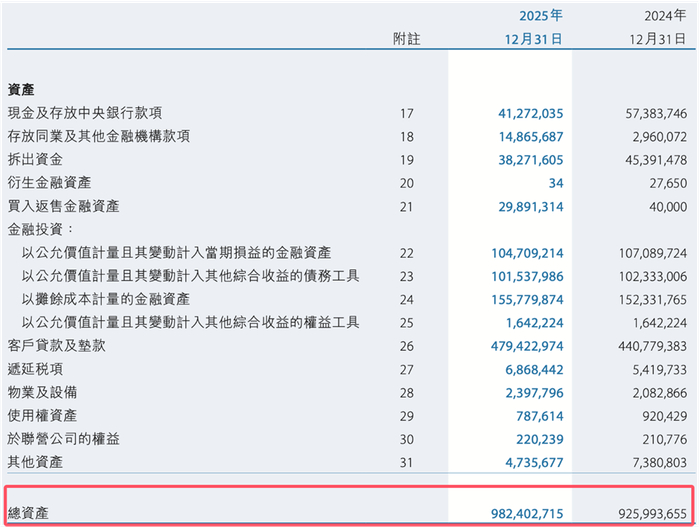Select value 920,429

tap(665, 416)
